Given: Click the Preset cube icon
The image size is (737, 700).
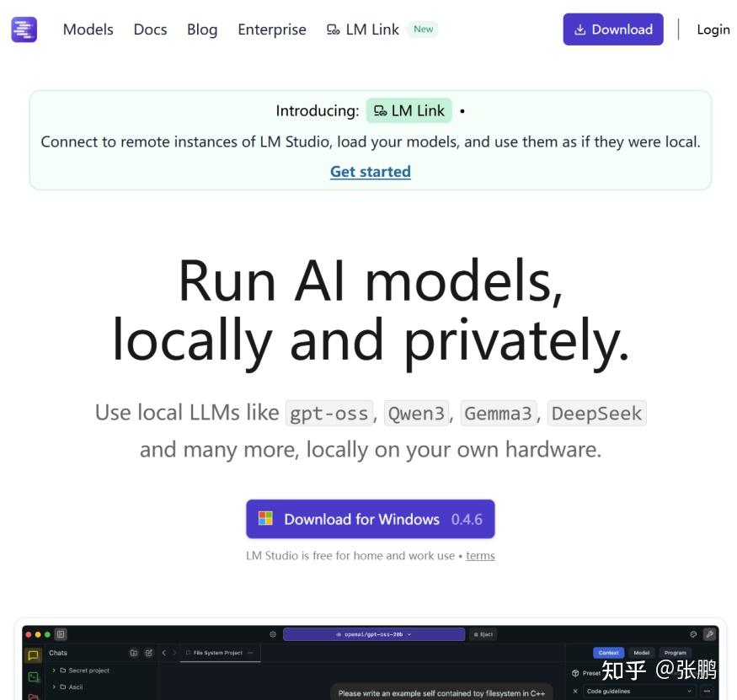Looking at the screenshot, I should 575,673.
